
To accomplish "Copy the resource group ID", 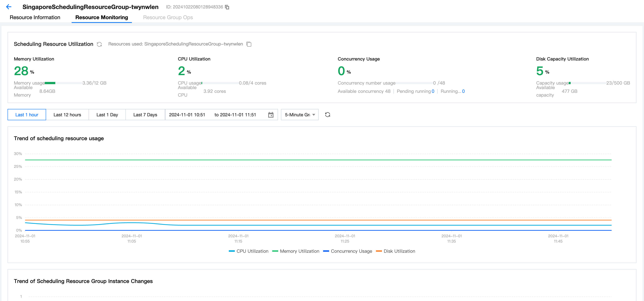I will point(227,7).
